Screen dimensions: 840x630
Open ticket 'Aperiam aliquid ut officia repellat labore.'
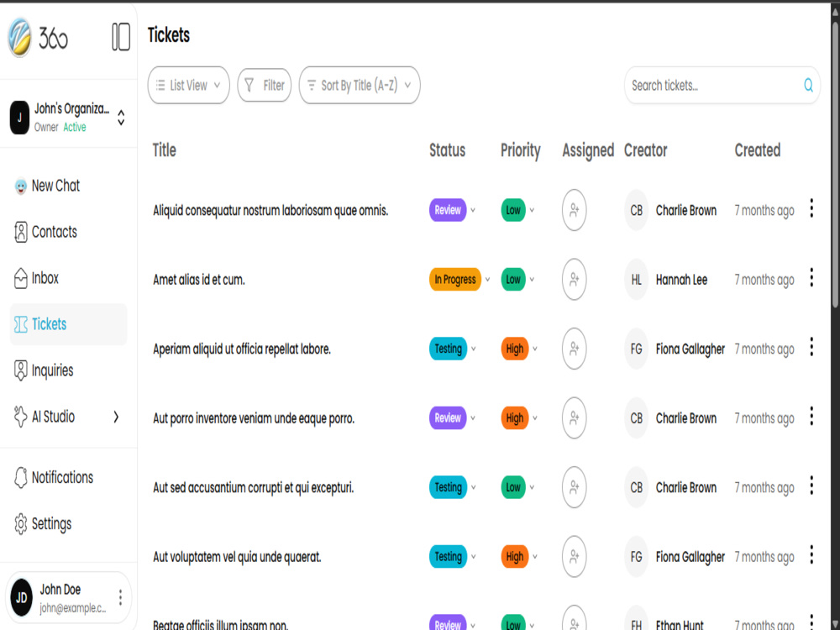pyautogui.click(x=242, y=349)
